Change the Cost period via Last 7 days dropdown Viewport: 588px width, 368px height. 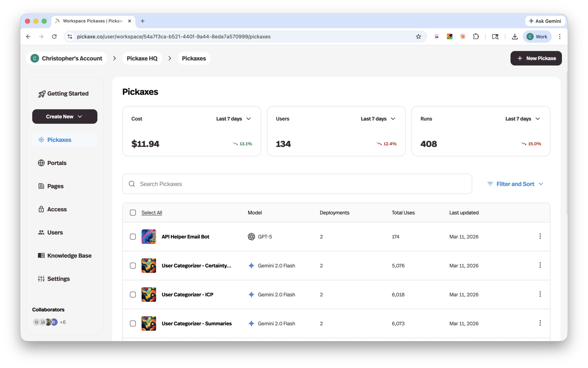click(x=234, y=118)
